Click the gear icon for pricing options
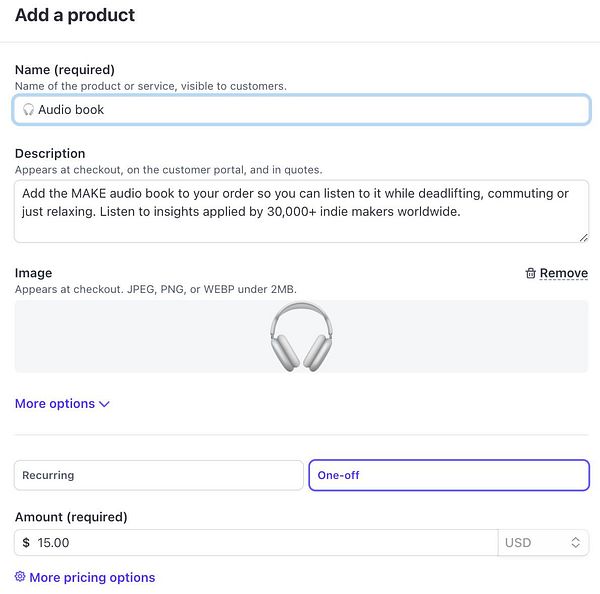This screenshot has width=600, height=594. tap(20, 577)
